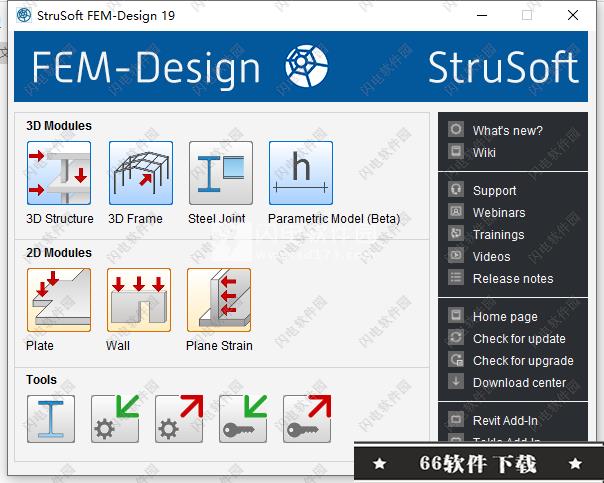Viewport: 604px width, 483px height.
Task: View Release notes link
Action: (x=513, y=278)
